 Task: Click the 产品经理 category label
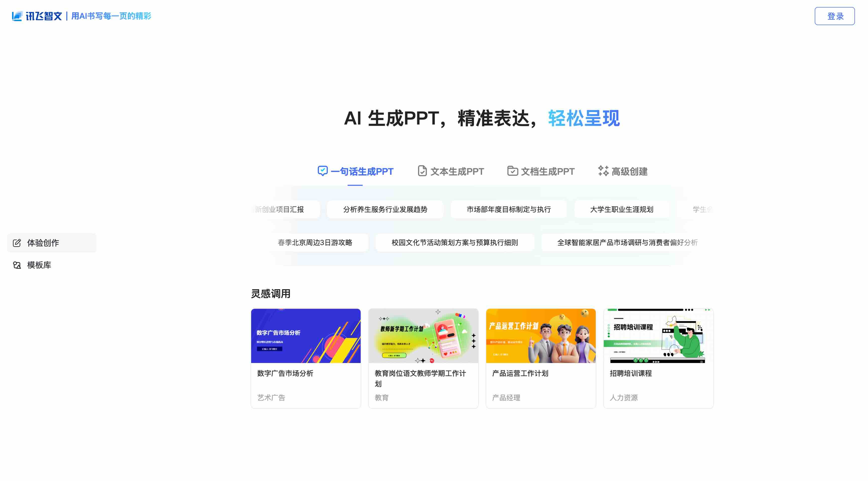coord(506,398)
